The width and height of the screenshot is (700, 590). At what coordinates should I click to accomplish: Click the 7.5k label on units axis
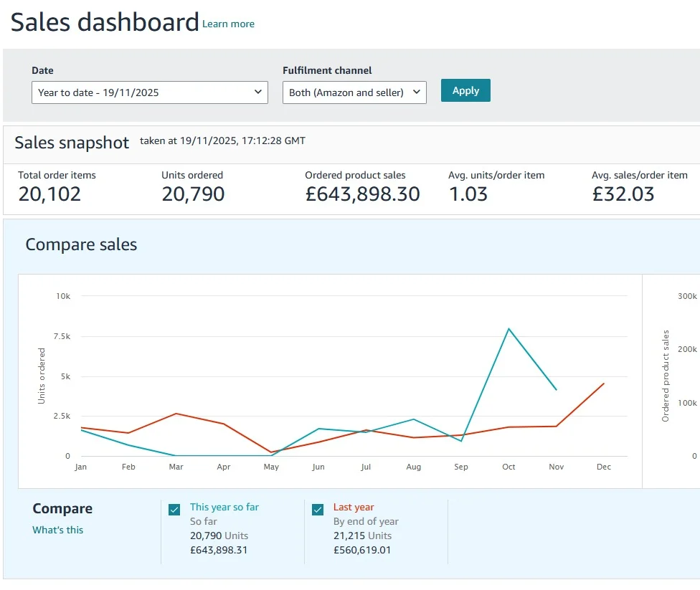point(62,336)
